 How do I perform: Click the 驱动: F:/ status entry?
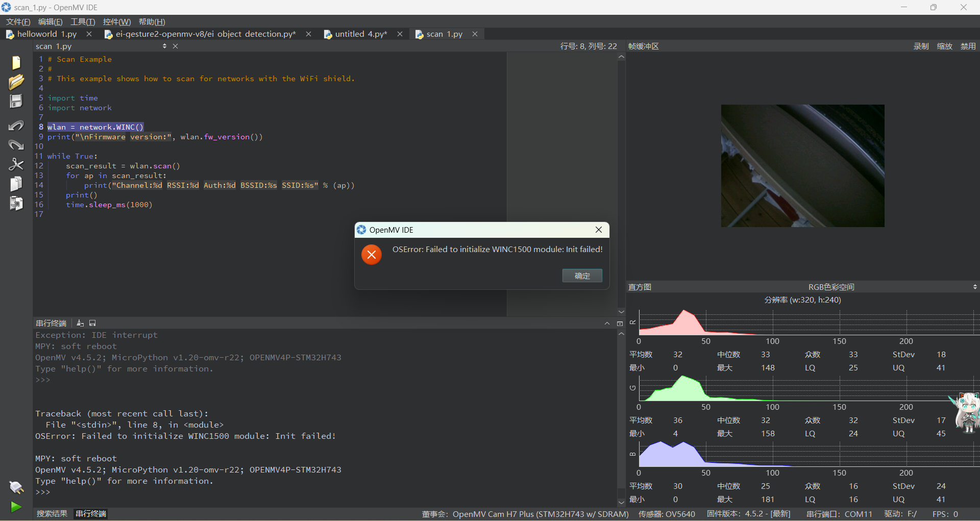tap(900, 514)
